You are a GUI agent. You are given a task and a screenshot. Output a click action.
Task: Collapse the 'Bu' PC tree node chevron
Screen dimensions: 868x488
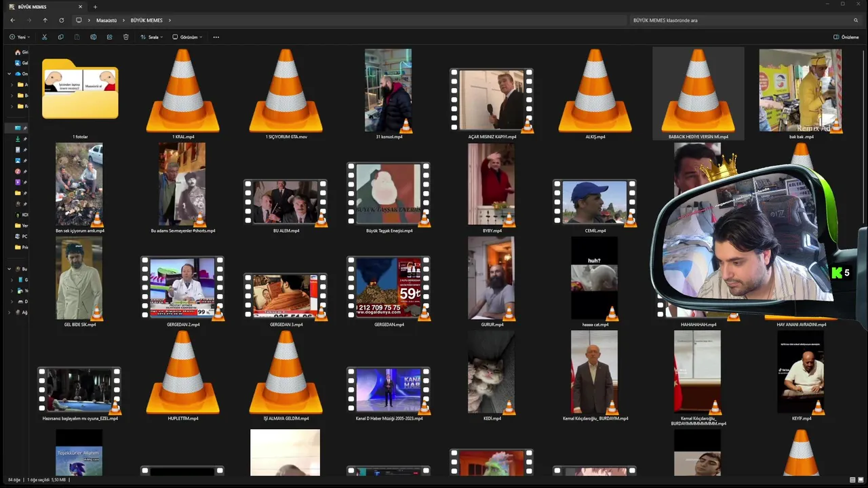(9, 269)
